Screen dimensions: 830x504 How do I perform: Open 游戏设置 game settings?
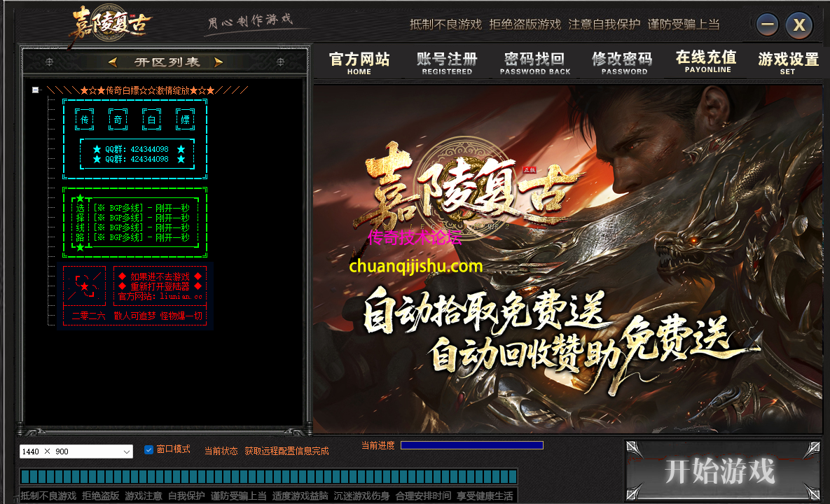(787, 60)
